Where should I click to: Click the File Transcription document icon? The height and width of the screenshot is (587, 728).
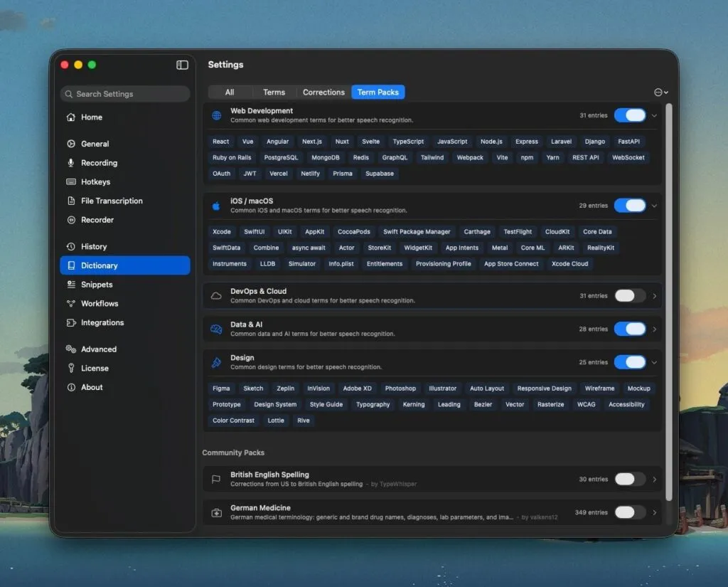pyautogui.click(x=71, y=201)
